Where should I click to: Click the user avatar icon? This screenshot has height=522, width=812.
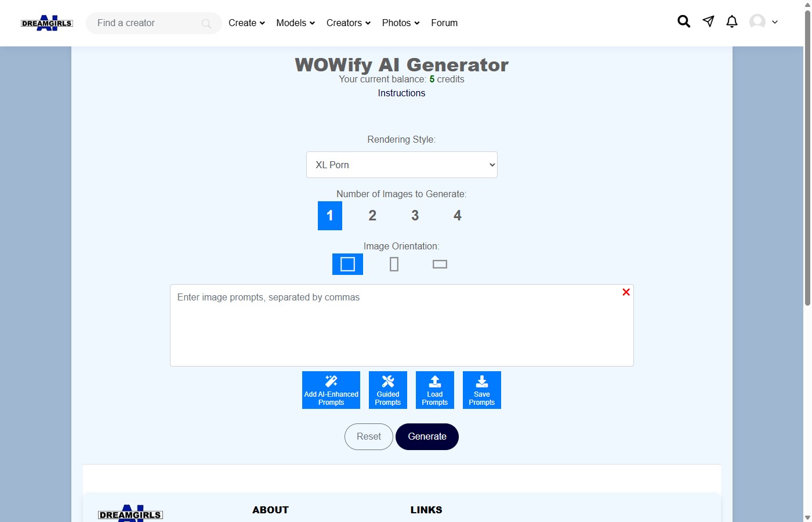pyautogui.click(x=757, y=21)
